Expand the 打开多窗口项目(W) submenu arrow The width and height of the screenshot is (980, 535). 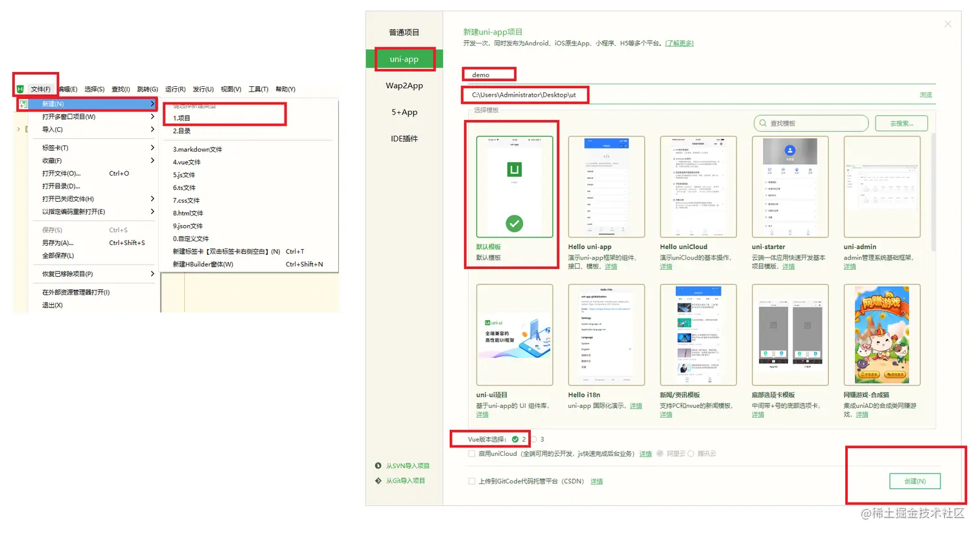[152, 117]
